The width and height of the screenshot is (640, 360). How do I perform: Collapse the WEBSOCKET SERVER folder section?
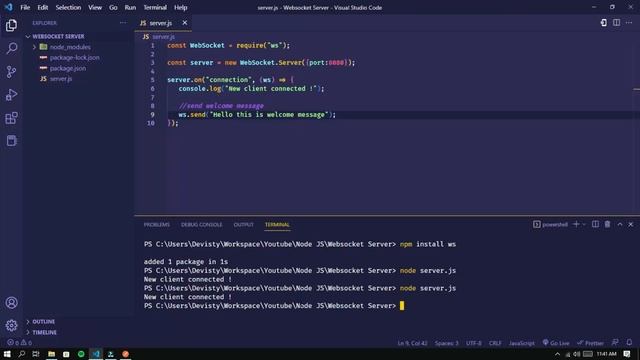58,36
